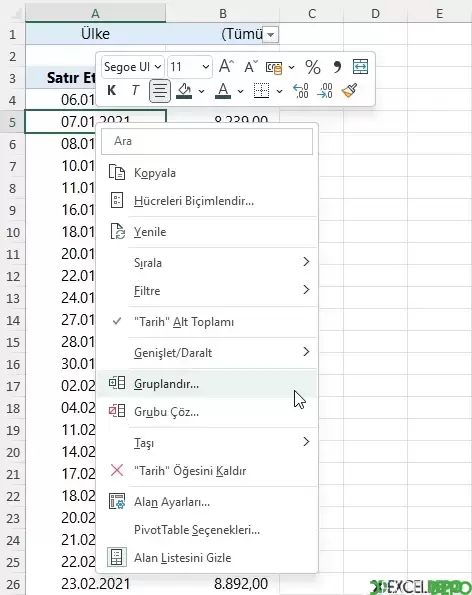This screenshot has width=472, height=595.
Task: Open the Filtre submenu
Action: click(x=207, y=291)
